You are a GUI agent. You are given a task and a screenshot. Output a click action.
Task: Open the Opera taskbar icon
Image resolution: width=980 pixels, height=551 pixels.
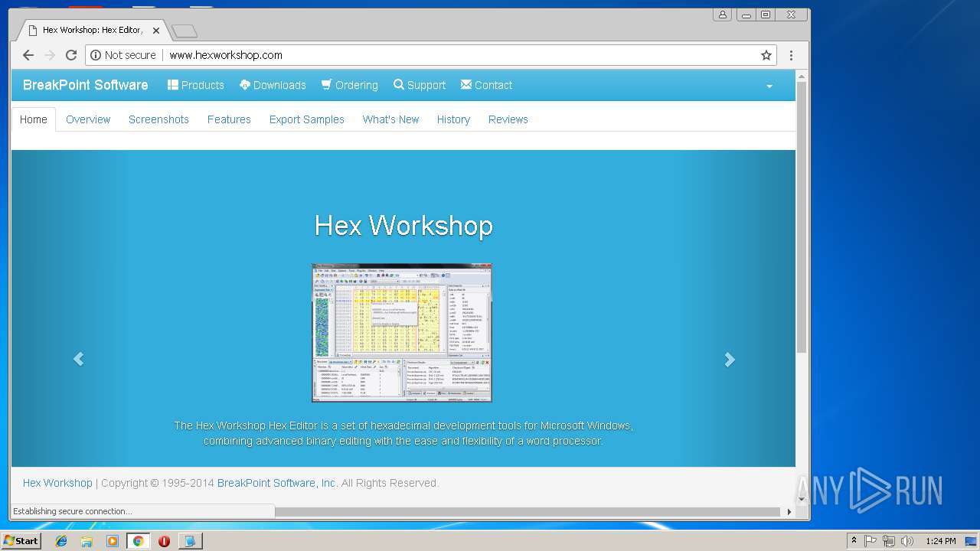164,541
